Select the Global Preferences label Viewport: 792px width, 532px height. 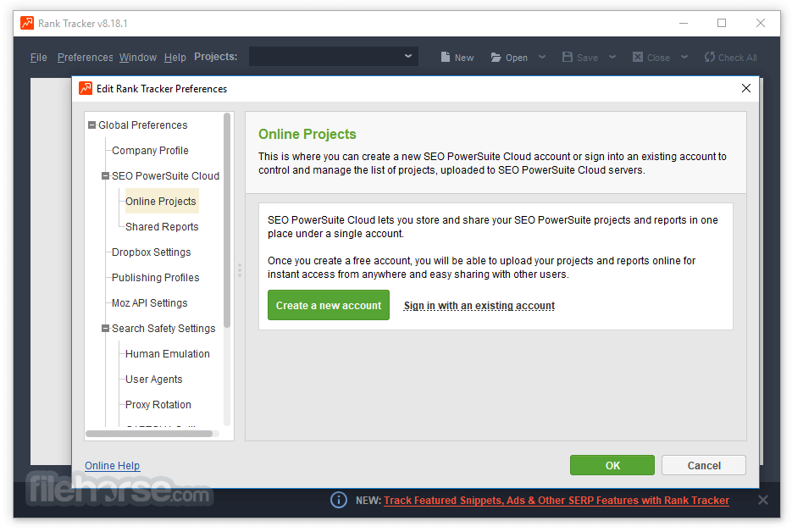point(142,125)
